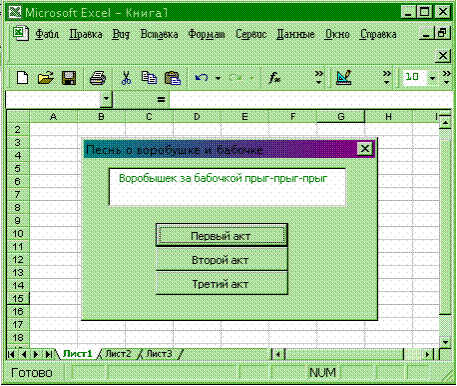
Task: Click in the formula bar input area
Action: pyautogui.click(x=311, y=100)
